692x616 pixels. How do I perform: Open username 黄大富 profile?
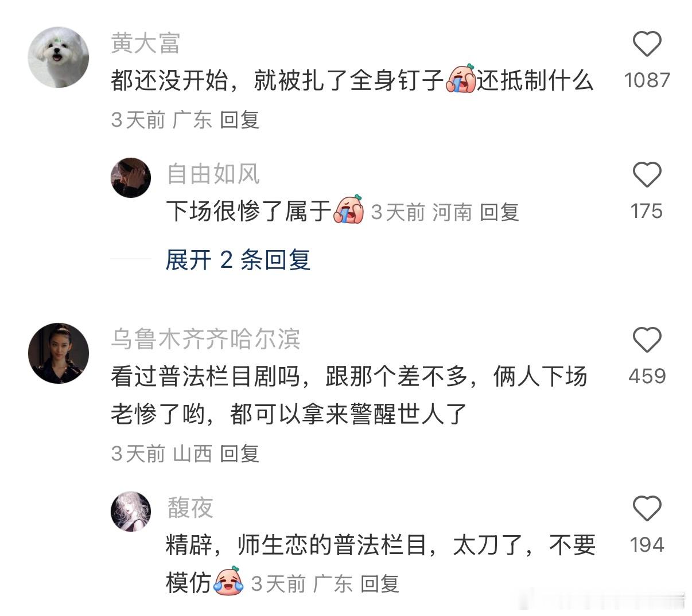[x=145, y=44]
